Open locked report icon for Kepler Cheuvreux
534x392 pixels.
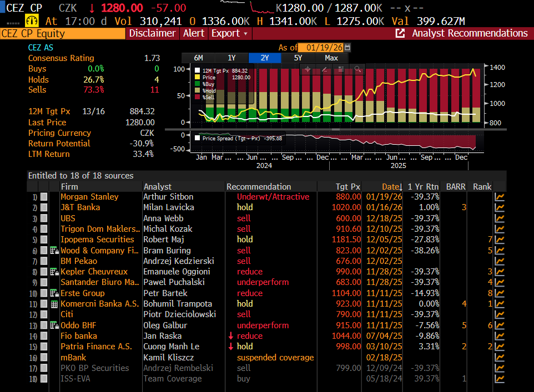(54, 272)
